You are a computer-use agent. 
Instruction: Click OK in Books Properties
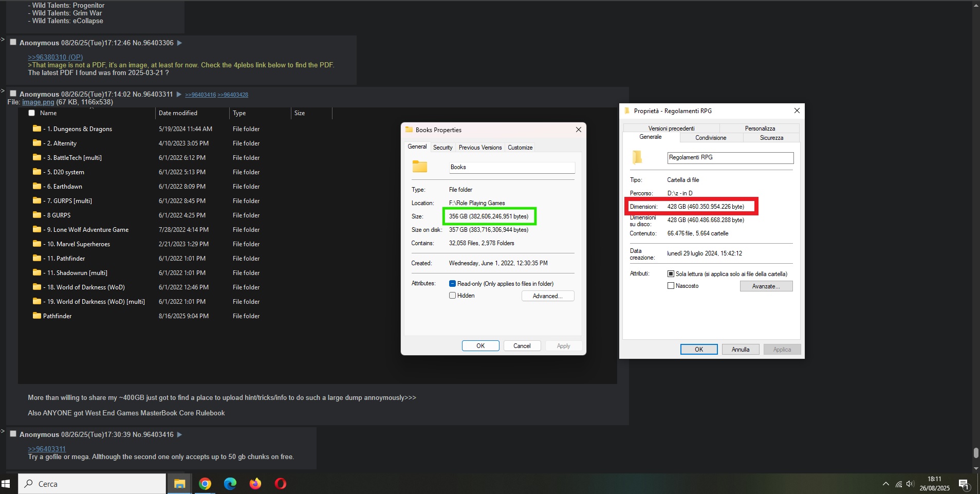click(480, 346)
